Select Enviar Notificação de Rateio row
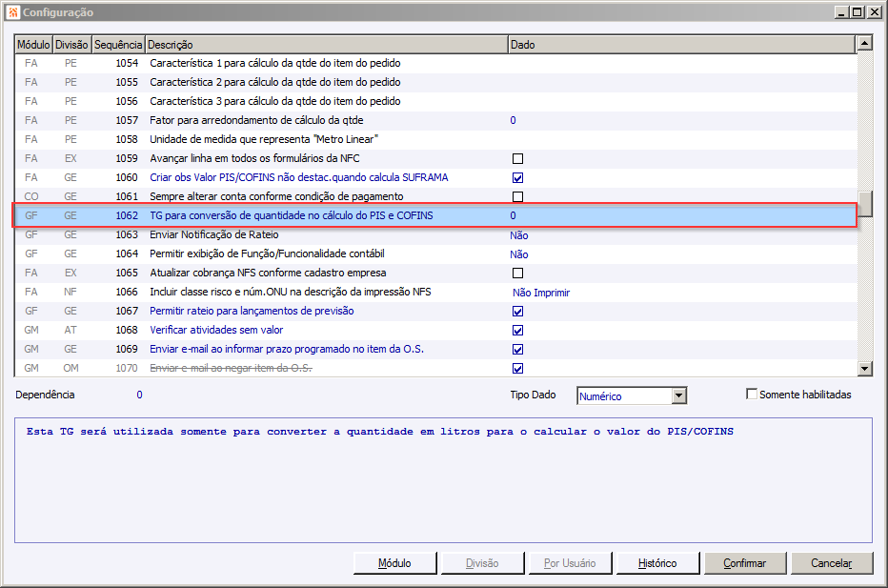 [434, 234]
